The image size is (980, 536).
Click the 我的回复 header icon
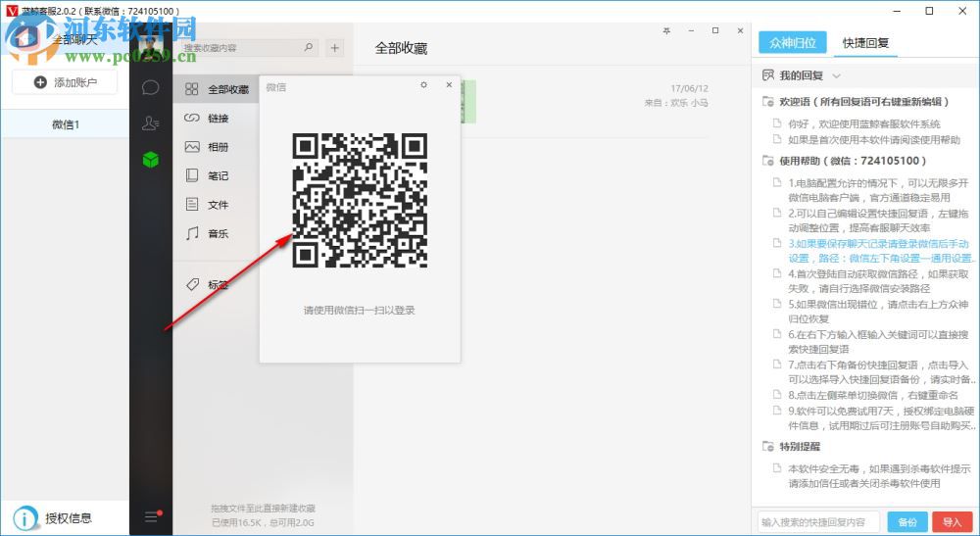pos(768,75)
